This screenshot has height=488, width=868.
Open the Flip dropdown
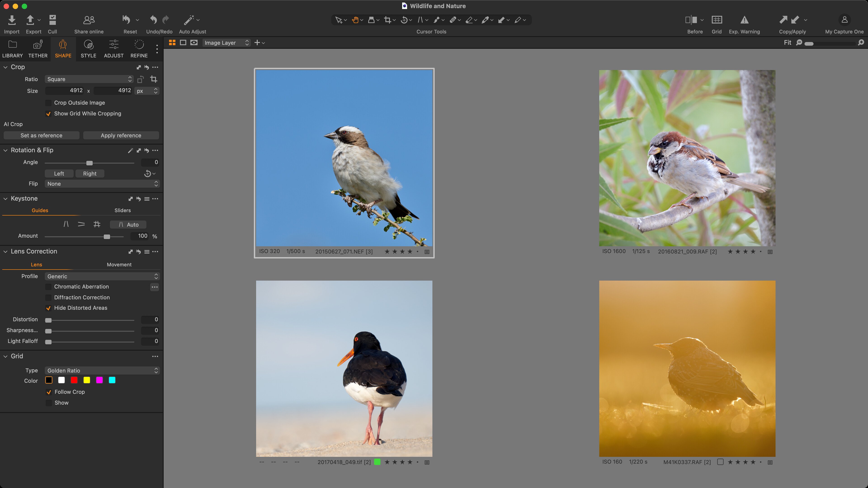pyautogui.click(x=102, y=184)
